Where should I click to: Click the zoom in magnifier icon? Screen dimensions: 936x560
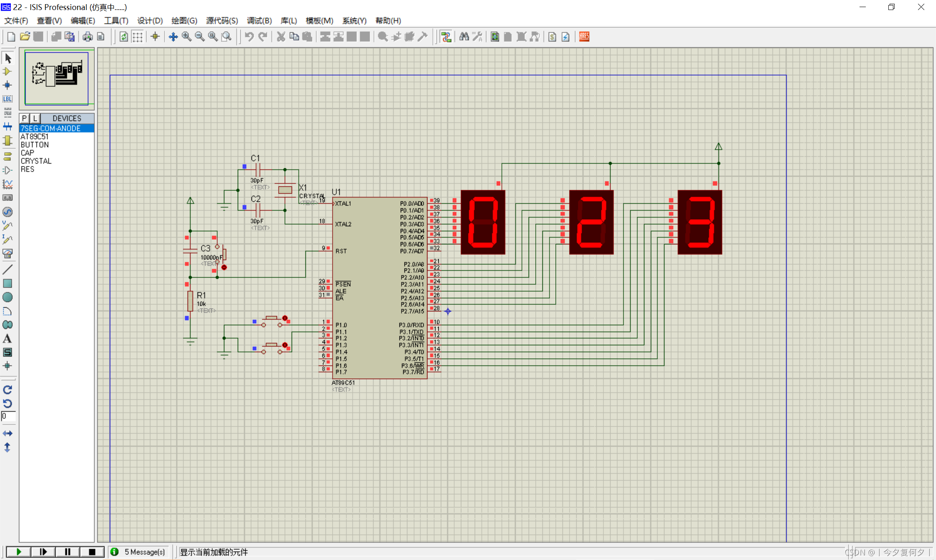186,37
